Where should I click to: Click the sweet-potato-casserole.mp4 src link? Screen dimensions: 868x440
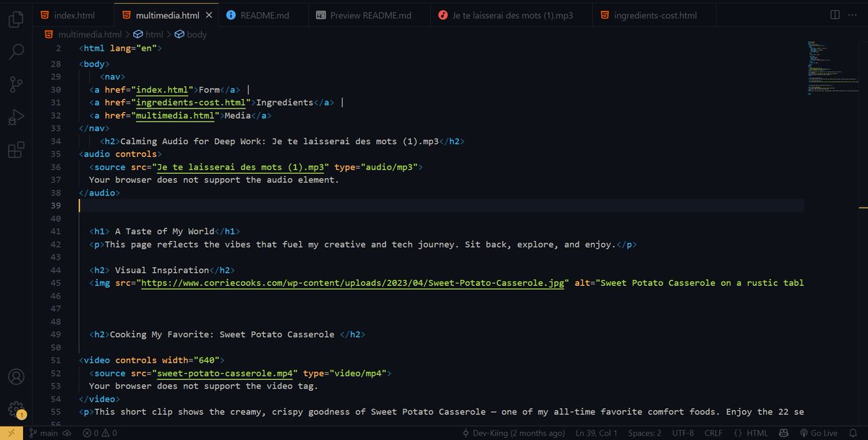click(x=225, y=373)
